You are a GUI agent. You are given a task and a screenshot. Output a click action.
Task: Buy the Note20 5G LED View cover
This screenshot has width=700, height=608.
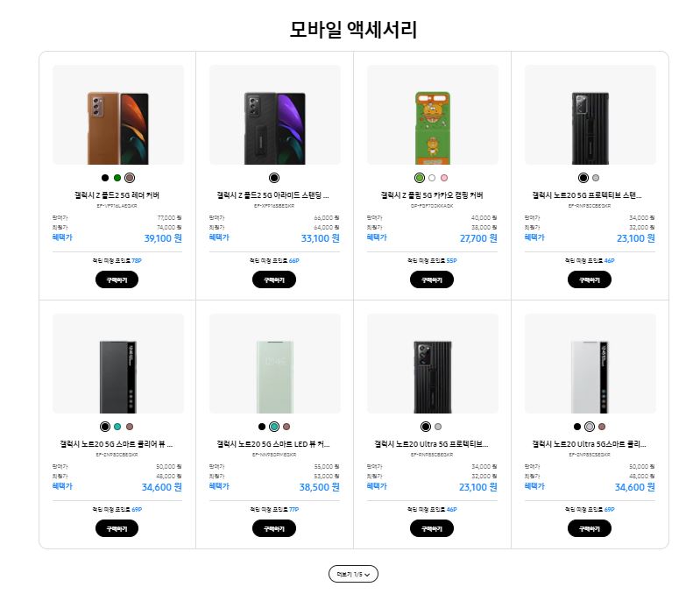pos(274,528)
